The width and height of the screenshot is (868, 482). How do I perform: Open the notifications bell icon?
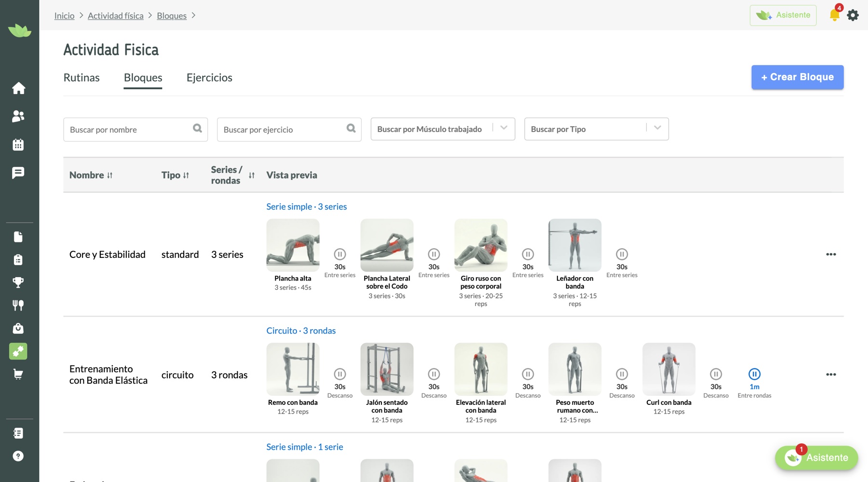tap(835, 15)
